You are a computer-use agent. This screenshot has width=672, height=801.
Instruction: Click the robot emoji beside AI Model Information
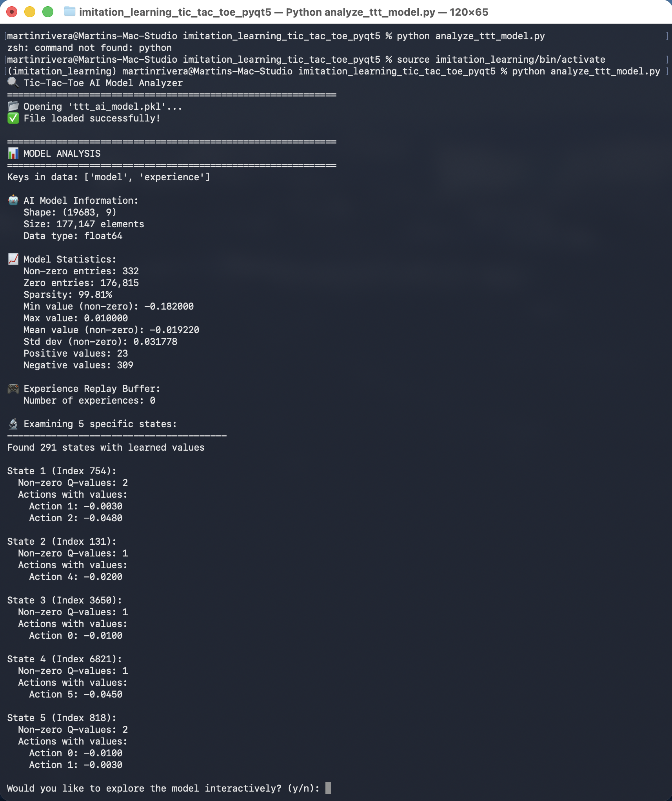(x=13, y=200)
